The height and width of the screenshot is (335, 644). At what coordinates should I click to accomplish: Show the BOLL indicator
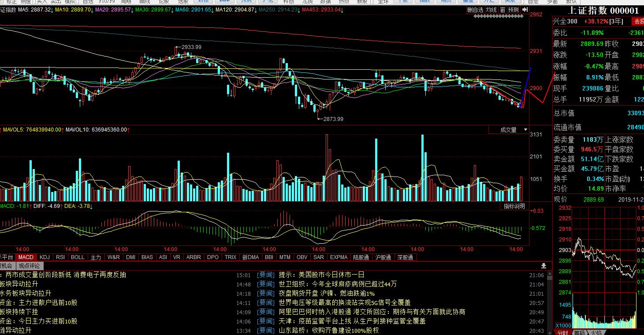tap(78, 257)
